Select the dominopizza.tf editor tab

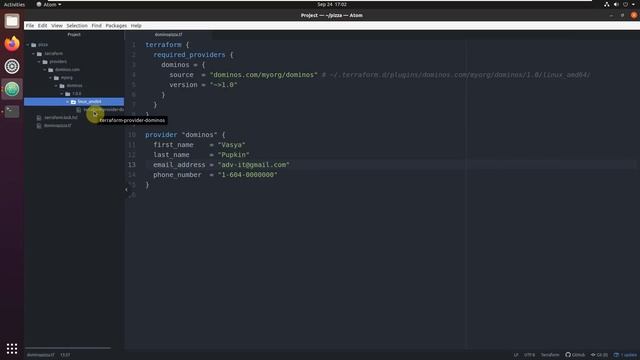point(168,35)
